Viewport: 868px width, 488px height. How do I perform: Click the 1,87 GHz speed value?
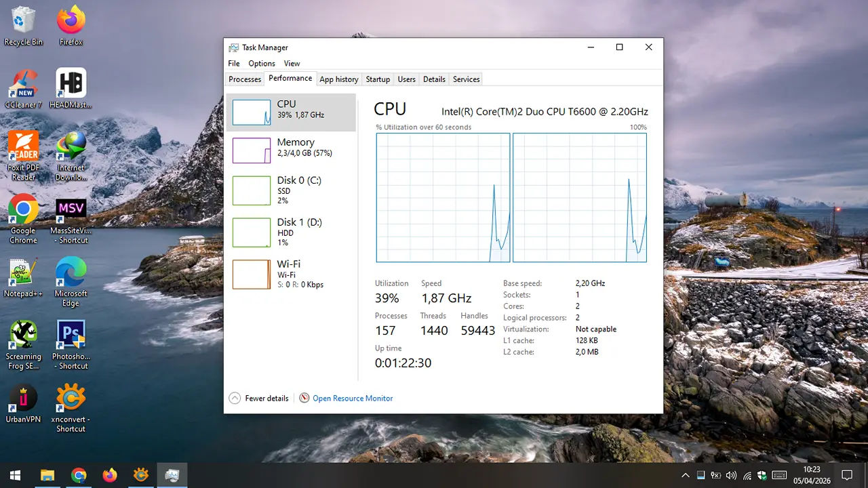446,298
